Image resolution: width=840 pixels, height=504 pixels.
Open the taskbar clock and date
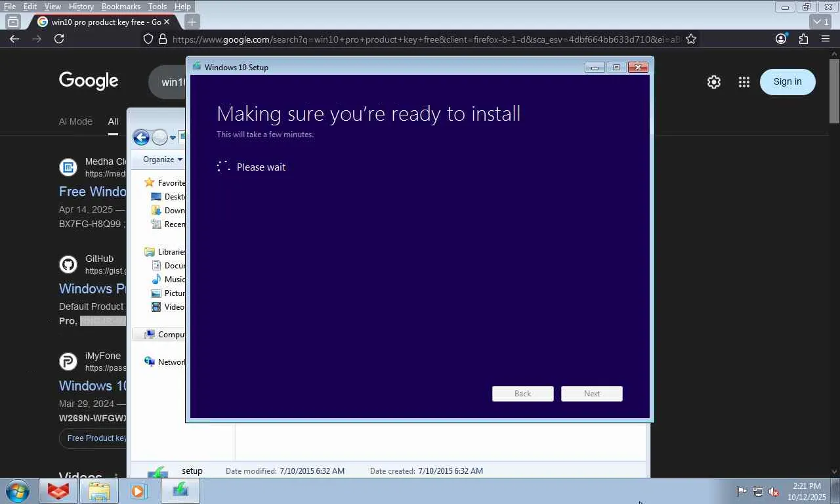(807, 492)
